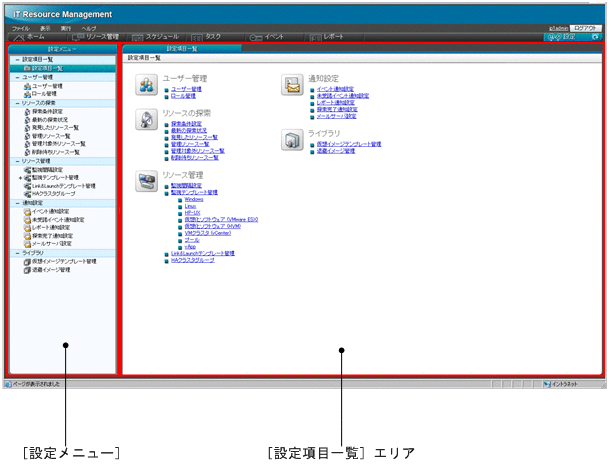Screen dimensions: 611x465
Task: Select 流通イメージ管理 in the sidebar tree
Action: coord(51,270)
